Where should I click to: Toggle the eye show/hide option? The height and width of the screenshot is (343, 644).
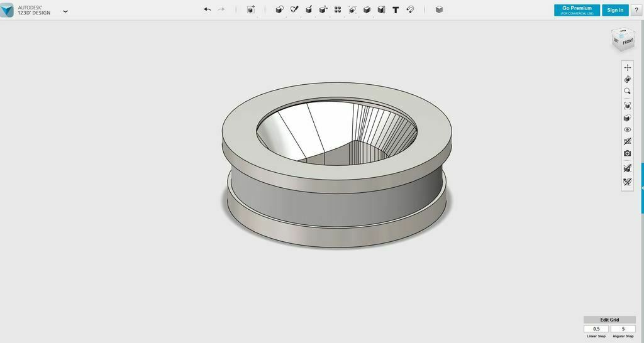point(627,129)
